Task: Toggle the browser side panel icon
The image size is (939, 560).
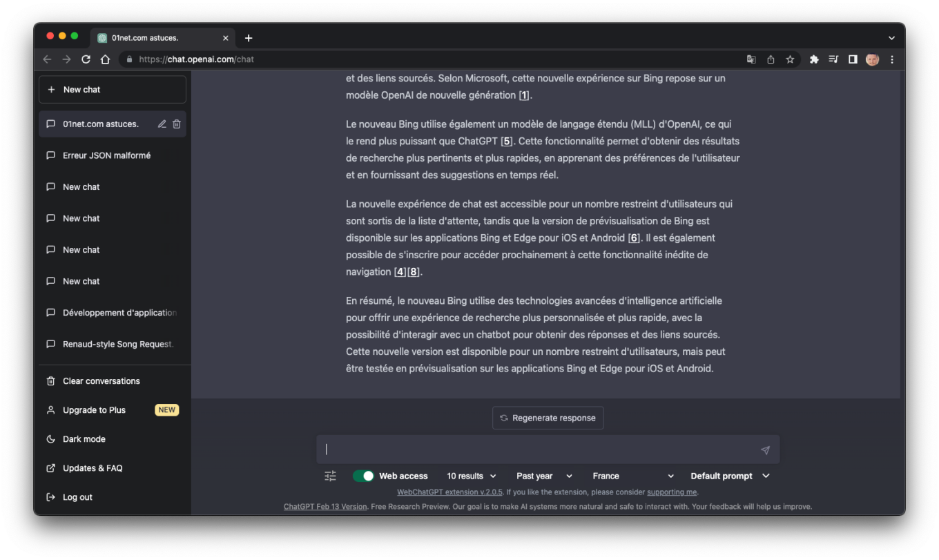Action: coord(853,59)
